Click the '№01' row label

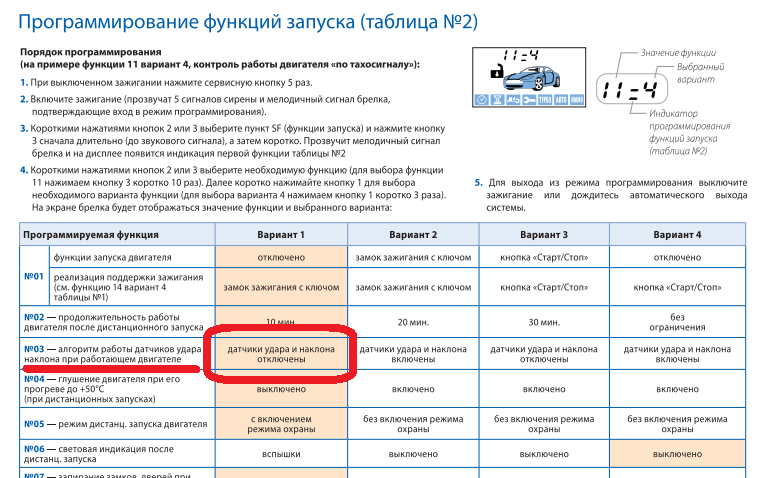point(34,276)
